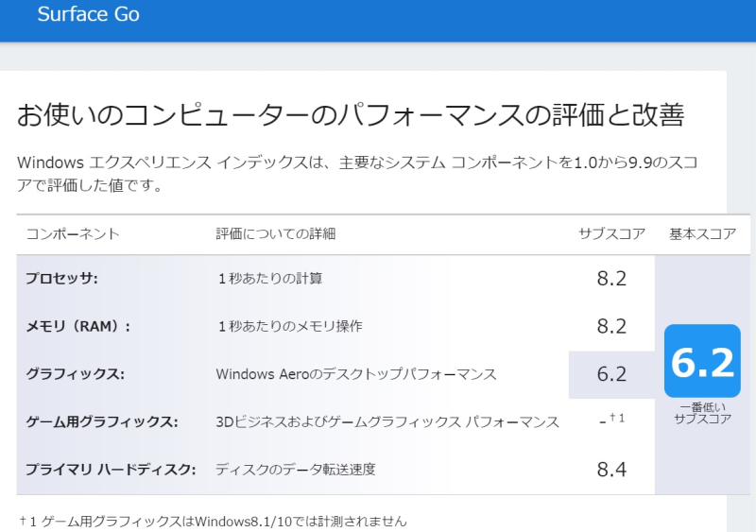Click the memory (RAM) subscore 8.2

611,326
